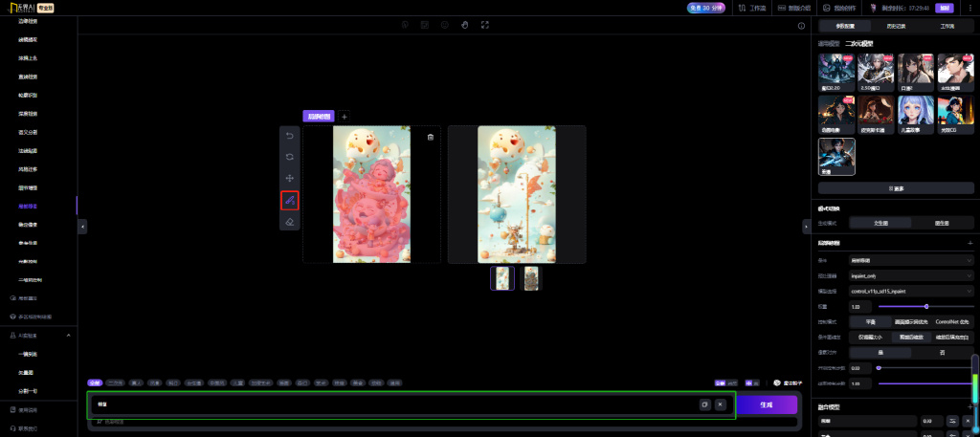980x437 pixels.
Task: Click the circular redo/reset arrows icon
Action: point(289,157)
